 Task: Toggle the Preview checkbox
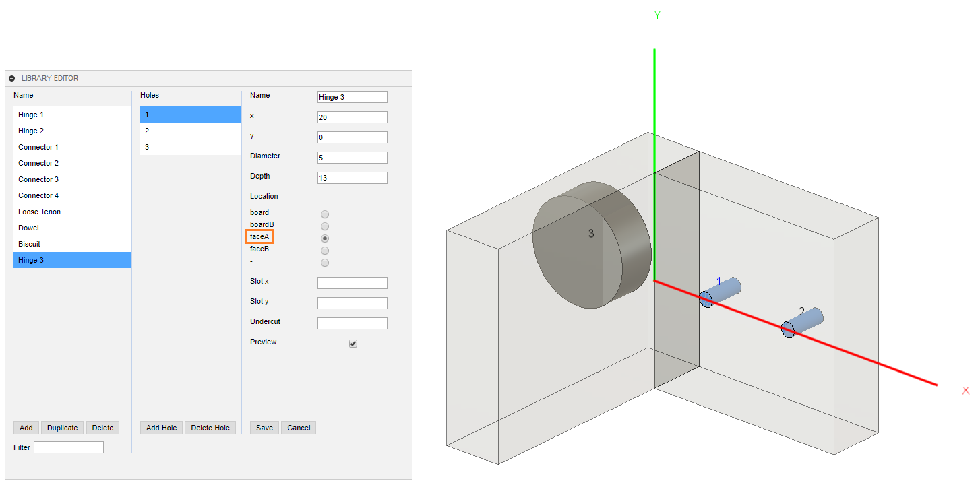pyautogui.click(x=353, y=344)
